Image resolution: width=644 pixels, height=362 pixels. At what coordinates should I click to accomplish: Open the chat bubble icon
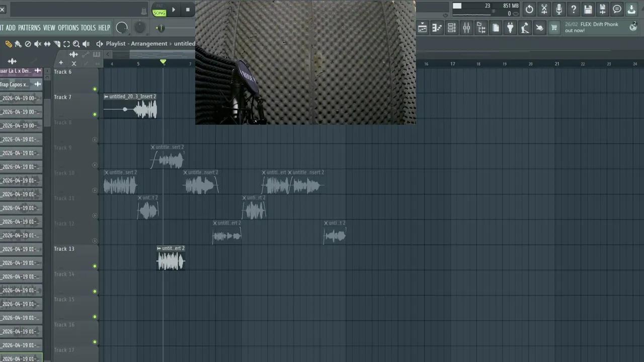coord(617,9)
